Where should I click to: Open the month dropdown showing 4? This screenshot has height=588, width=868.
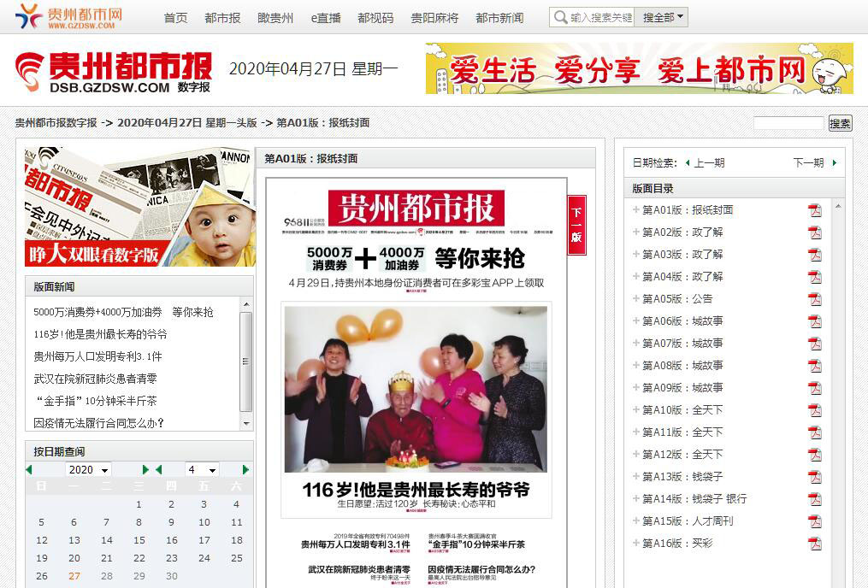click(x=202, y=470)
